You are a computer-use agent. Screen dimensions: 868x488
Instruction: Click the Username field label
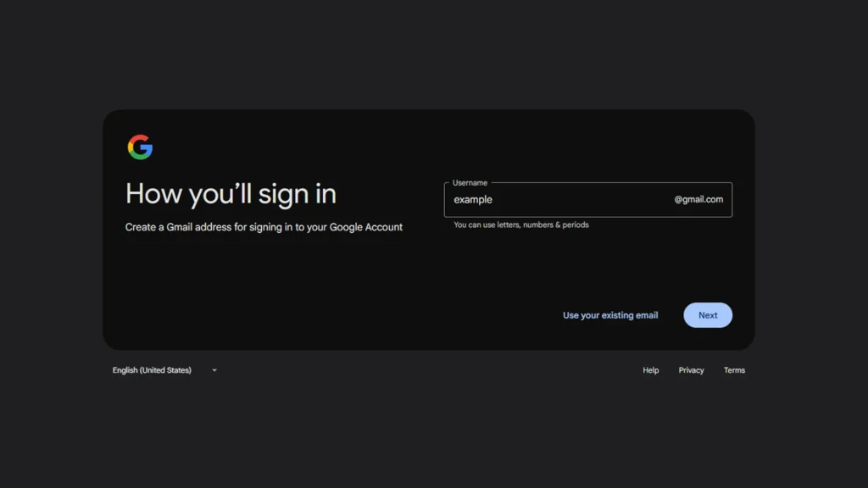470,182
